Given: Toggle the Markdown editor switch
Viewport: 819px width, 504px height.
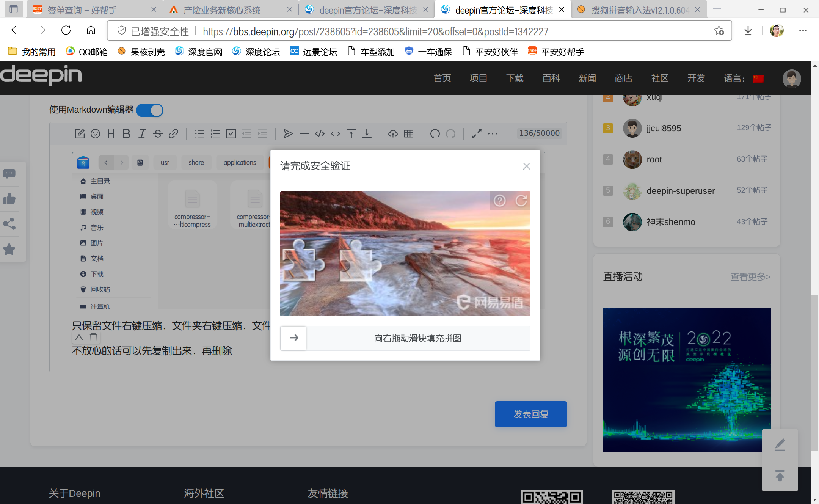Looking at the screenshot, I should pyautogui.click(x=150, y=110).
